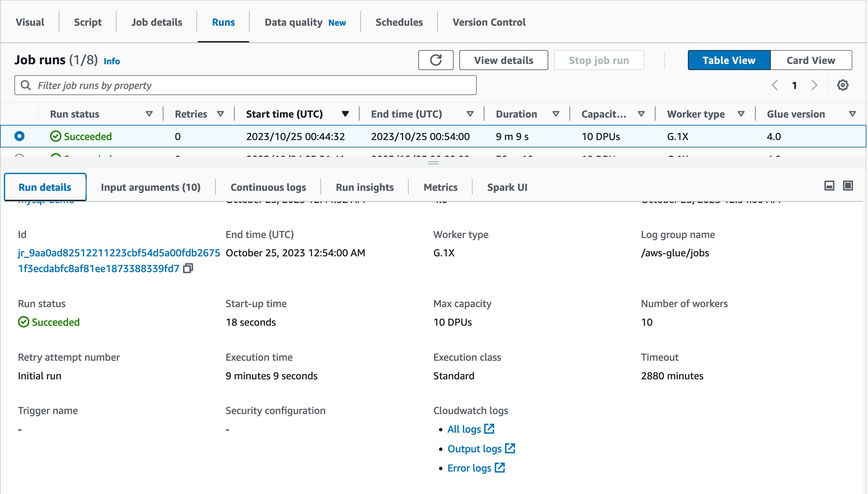Select the Runs tab
The width and height of the screenshot is (868, 494).
[223, 22]
